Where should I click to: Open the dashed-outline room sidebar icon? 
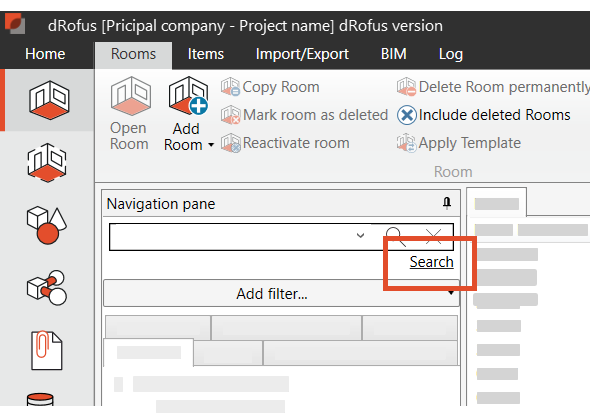[47, 162]
